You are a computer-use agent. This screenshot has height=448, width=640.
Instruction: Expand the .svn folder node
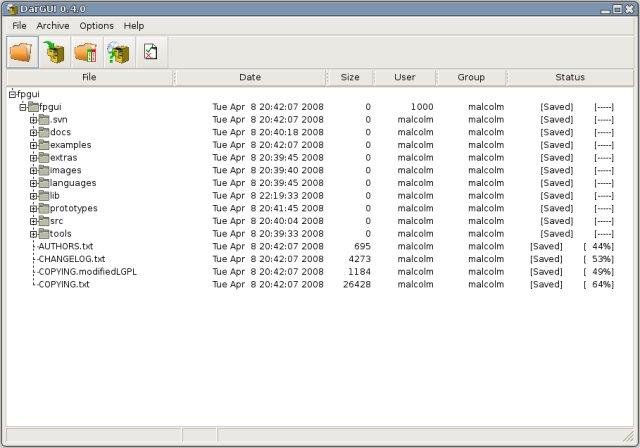33,120
